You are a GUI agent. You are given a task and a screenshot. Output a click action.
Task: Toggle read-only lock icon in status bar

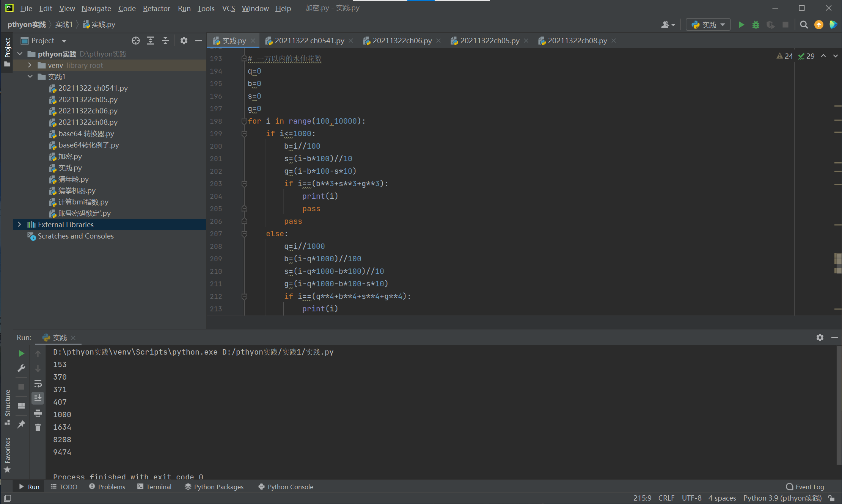(x=831, y=498)
